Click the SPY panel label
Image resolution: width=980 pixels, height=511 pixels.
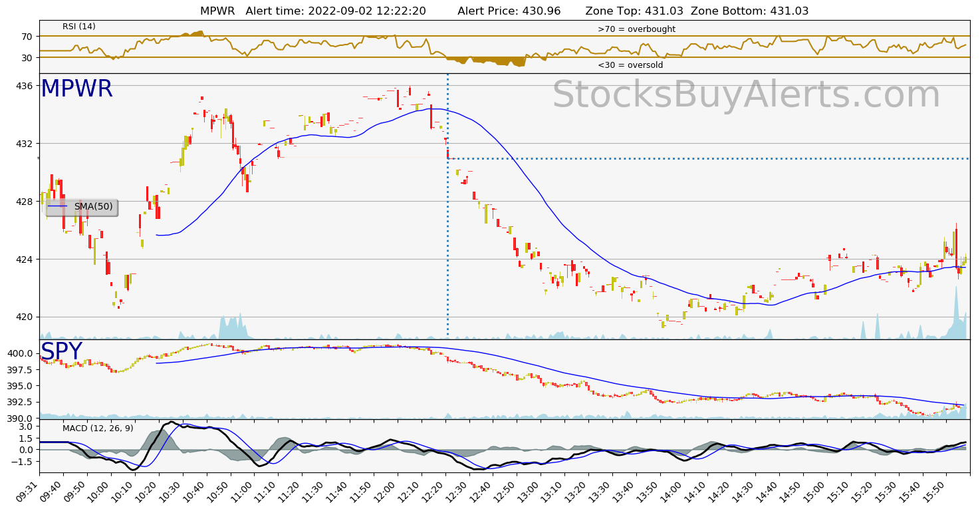click(x=61, y=352)
